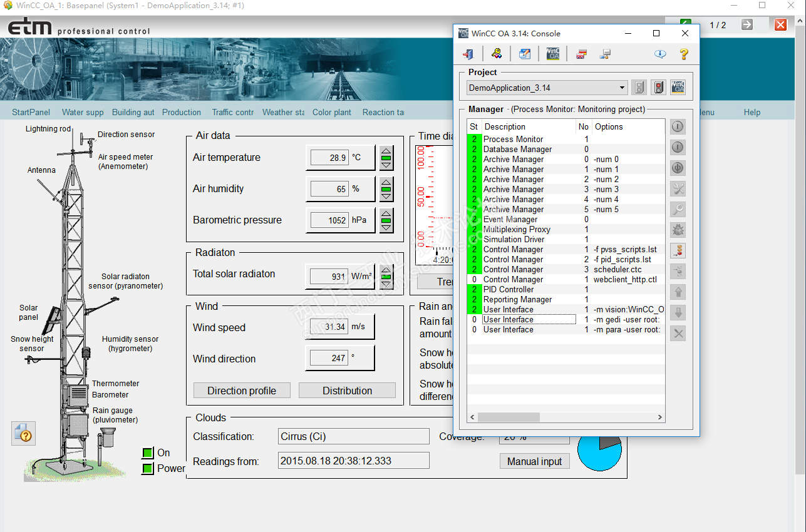Switch to the Color plant tab
The image size is (806, 532).
coord(332,113)
